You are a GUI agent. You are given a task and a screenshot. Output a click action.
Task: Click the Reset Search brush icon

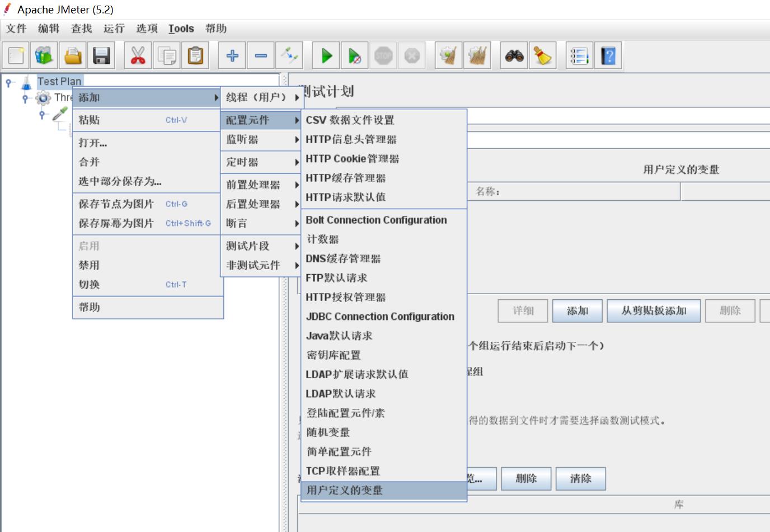tap(543, 55)
